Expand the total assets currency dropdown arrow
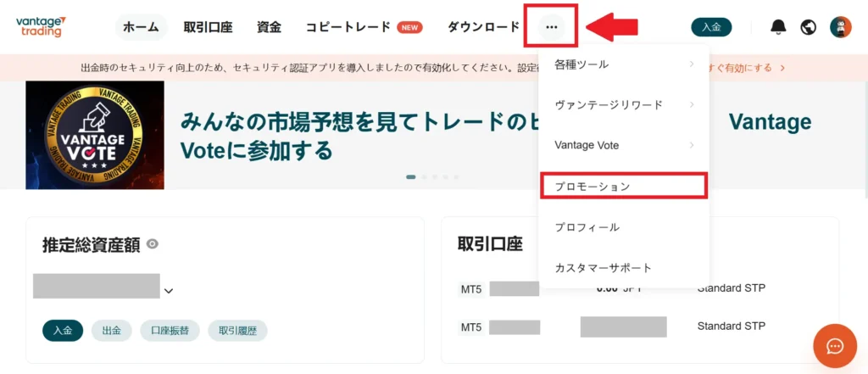This screenshot has height=374, width=868. click(169, 290)
